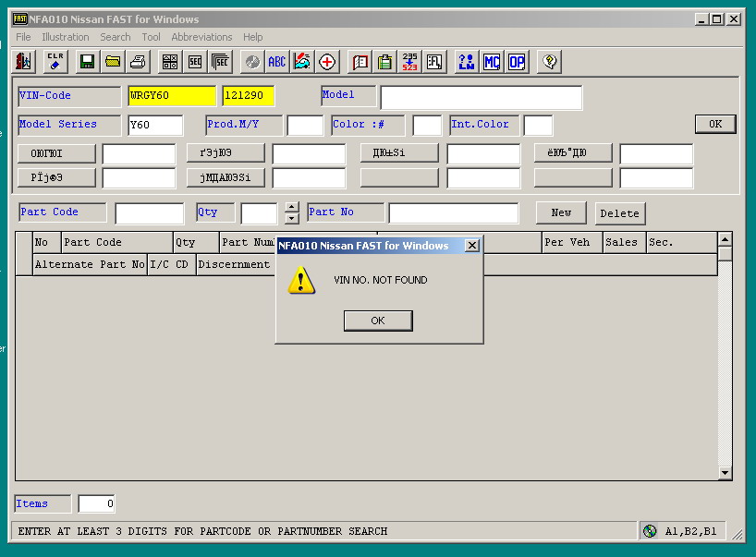
Task: Click the Color :# input field
Action: click(x=427, y=126)
